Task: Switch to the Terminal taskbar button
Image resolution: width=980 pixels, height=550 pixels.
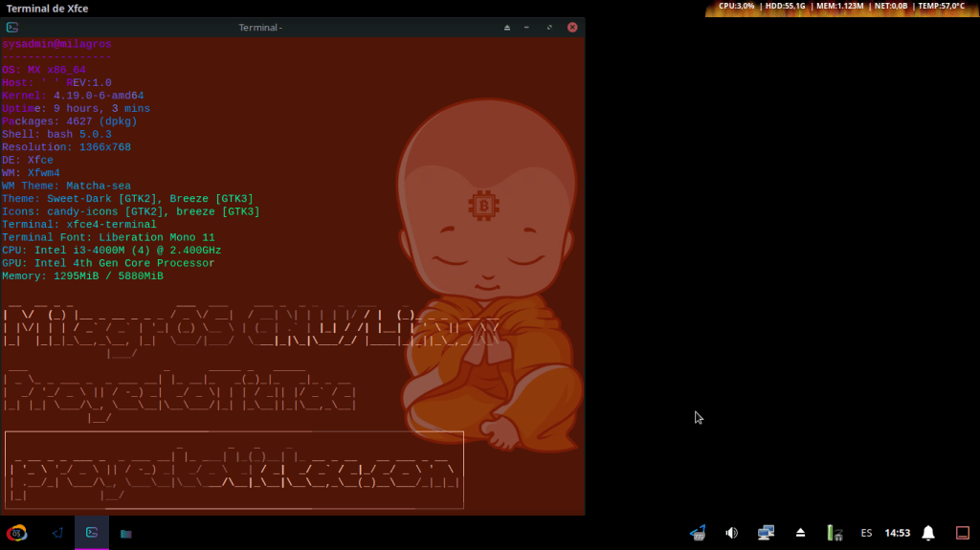Action: pyautogui.click(x=92, y=533)
